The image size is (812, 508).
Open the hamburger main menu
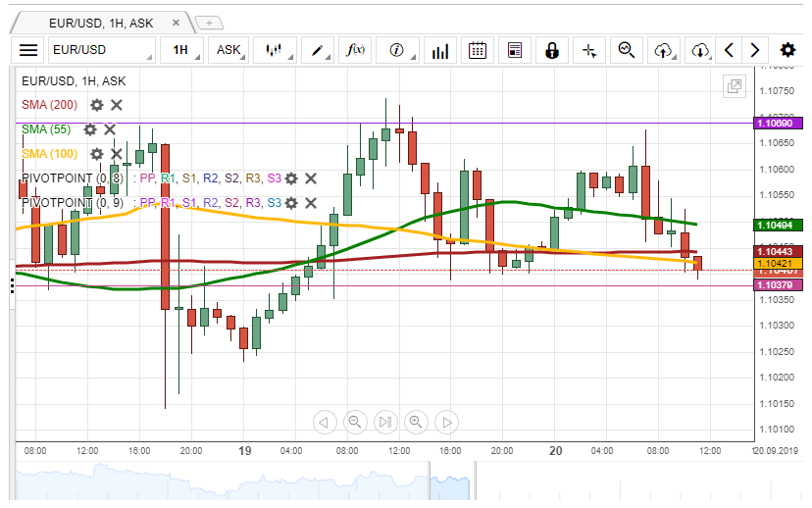point(28,50)
